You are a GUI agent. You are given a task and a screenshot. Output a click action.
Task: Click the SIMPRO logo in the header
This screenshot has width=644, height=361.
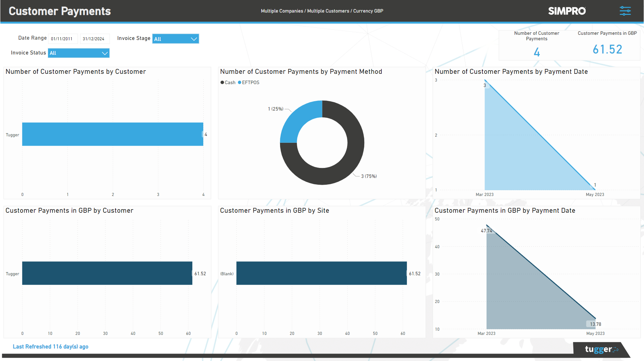pos(567,11)
